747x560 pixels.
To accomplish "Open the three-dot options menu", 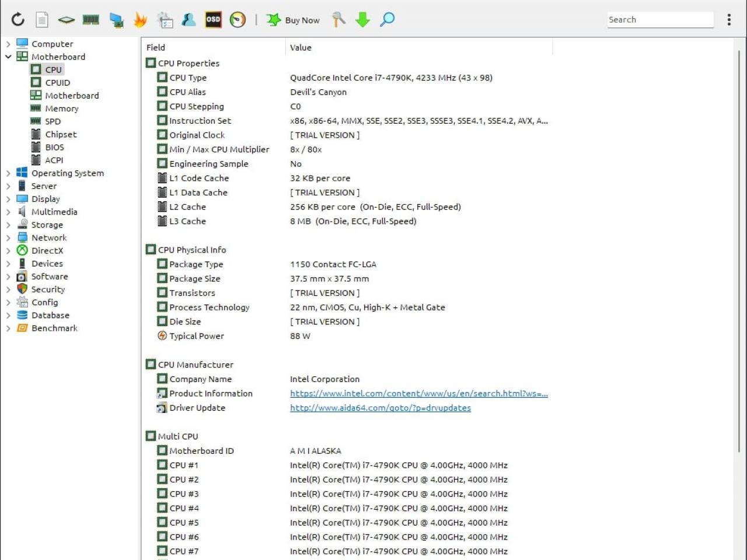I will 729,20.
